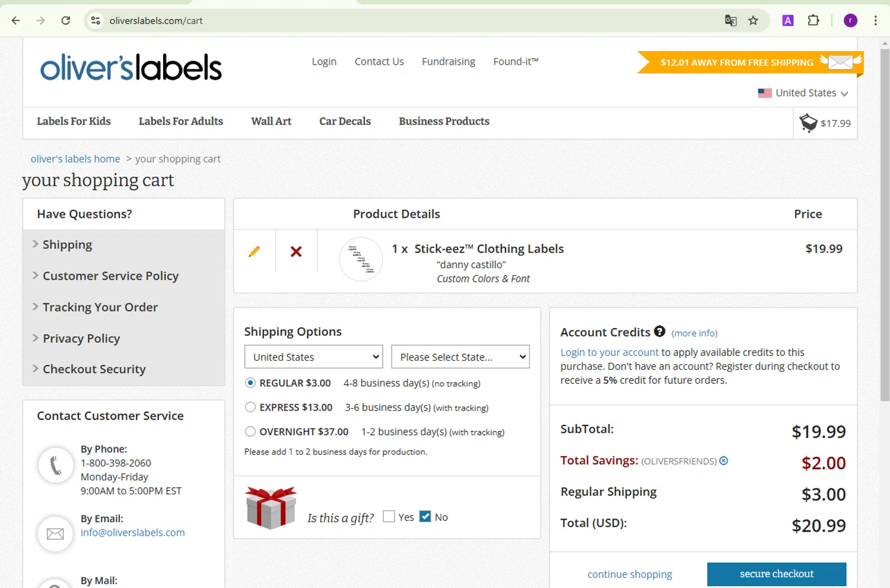Click the page vertical scrollbar

885,225
